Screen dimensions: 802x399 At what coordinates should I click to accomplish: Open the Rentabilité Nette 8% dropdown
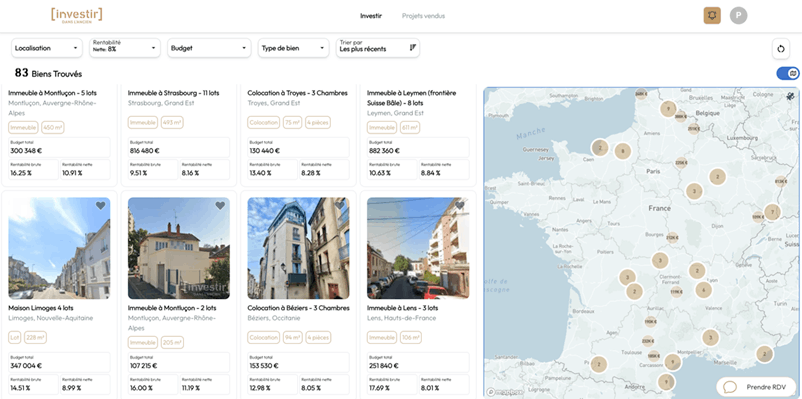coord(125,48)
